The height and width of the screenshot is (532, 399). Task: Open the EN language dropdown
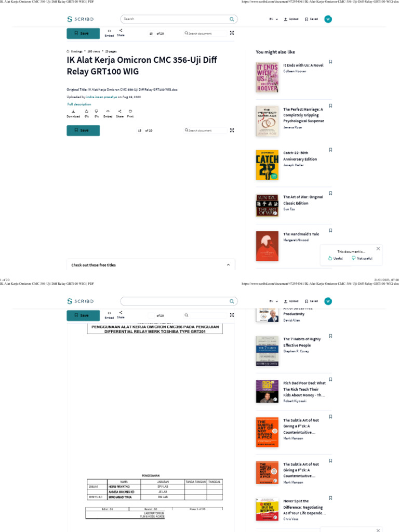(274, 19)
